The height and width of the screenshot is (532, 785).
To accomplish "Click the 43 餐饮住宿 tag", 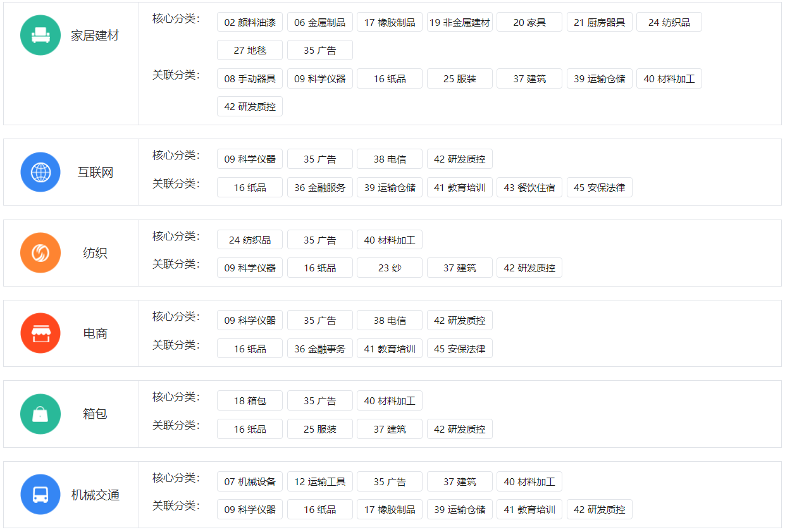I will pyautogui.click(x=529, y=187).
